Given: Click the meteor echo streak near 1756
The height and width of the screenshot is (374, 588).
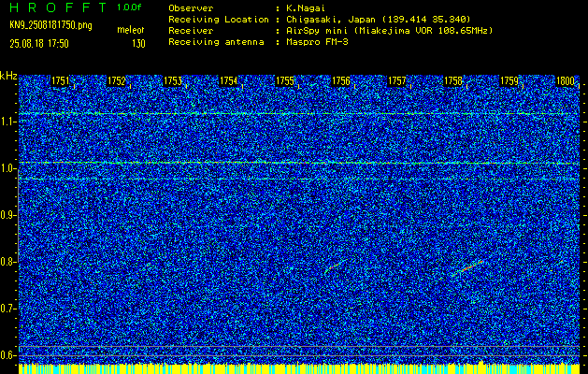Looking at the screenshot, I should click(x=334, y=266).
